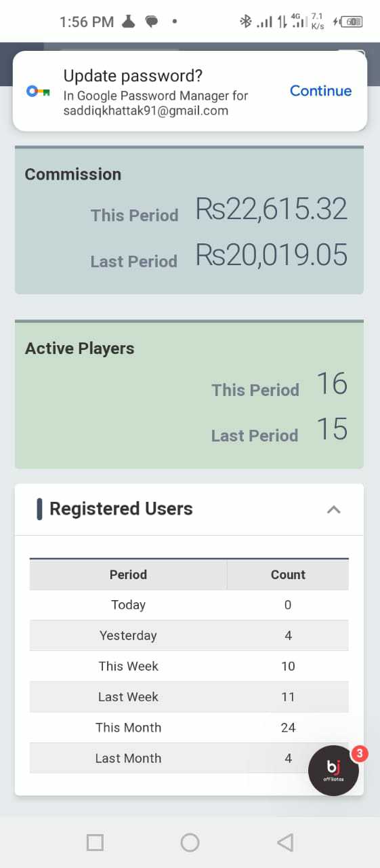Open Android recent apps square button
380x868 pixels.
(x=95, y=842)
